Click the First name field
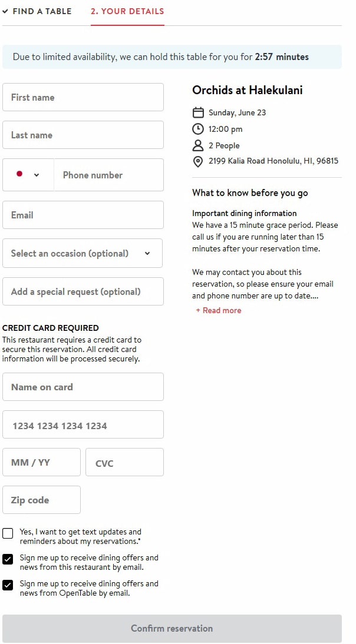Screen dimensions: 356x644 click(83, 97)
